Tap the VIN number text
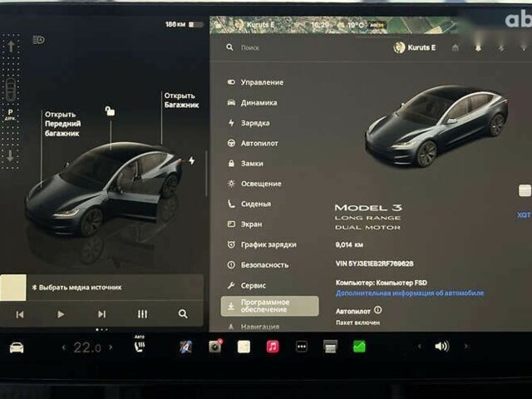 point(375,264)
